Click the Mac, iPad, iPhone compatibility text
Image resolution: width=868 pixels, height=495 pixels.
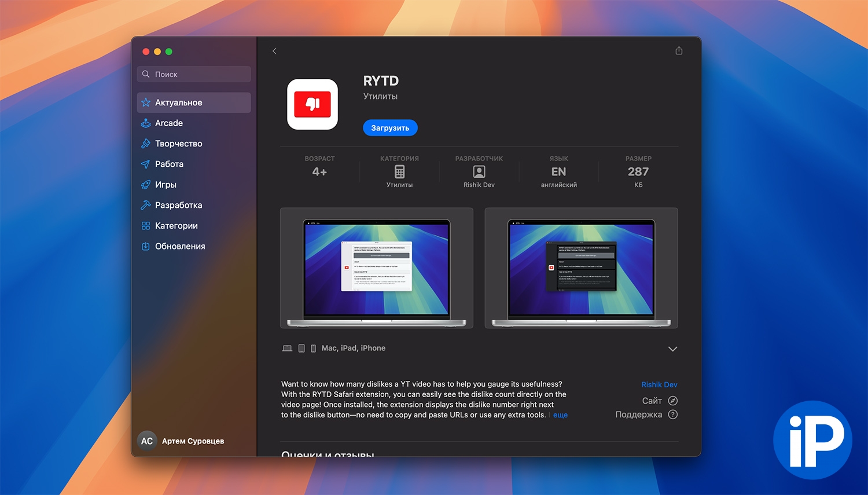click(x=354, y=349)
